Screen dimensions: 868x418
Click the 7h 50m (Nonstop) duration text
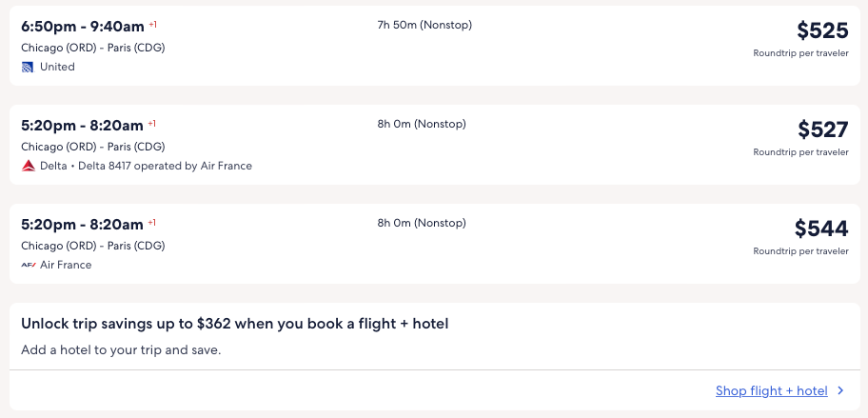(424, 25)
